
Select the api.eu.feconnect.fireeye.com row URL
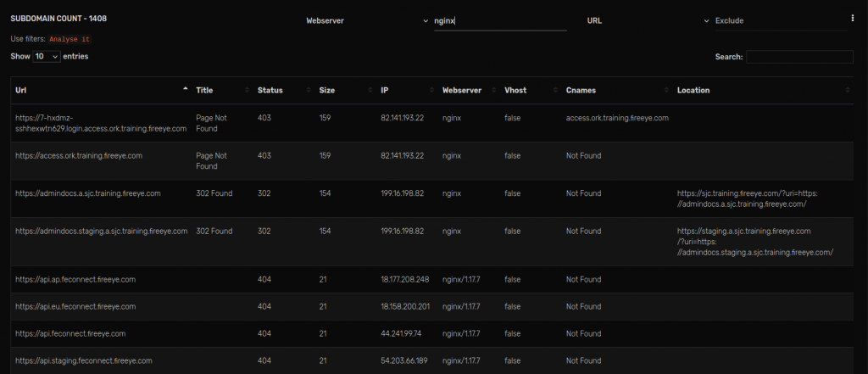[x=75, y=306]
